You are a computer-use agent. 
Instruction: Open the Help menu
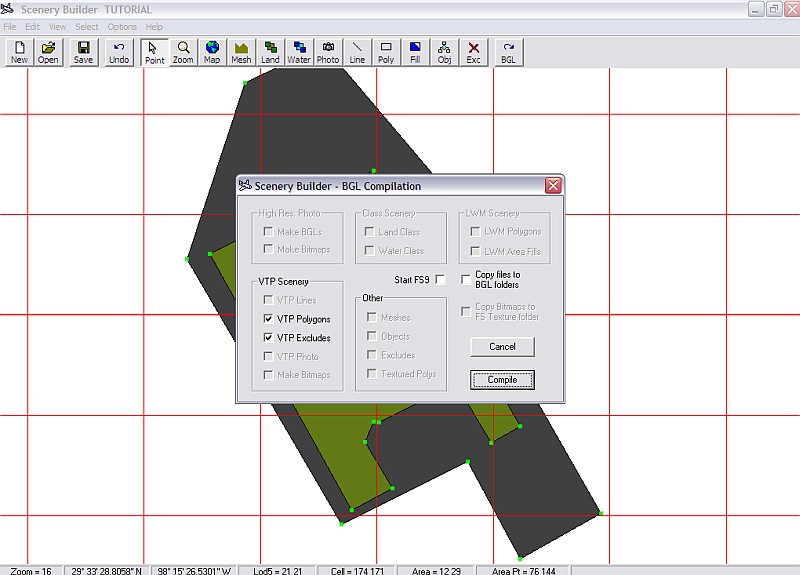pyautogui.click(x=154, y=27)
